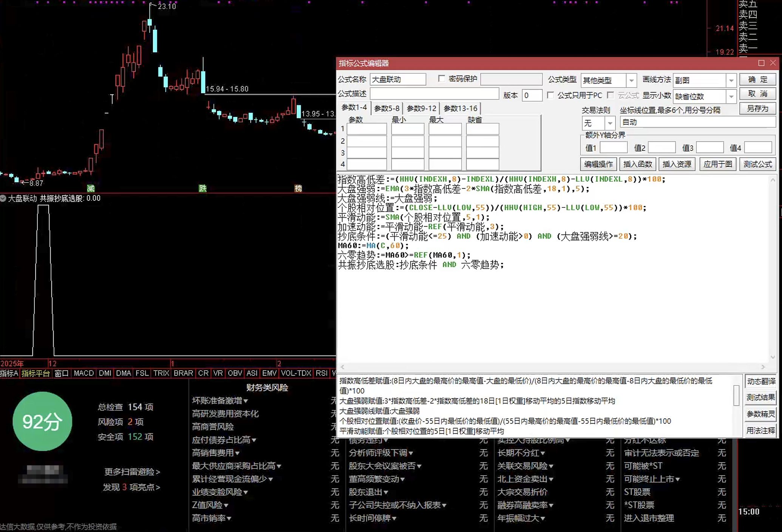This screenshot has width=782, height=532.
Task: Click the 插入资源 button
Action: coord(677,164)
